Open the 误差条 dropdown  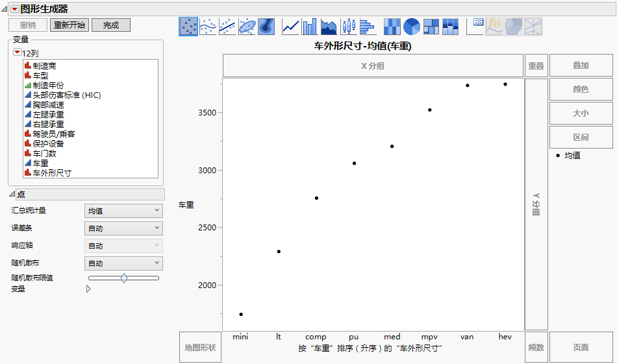pyautogui.click(x=123, y=228)
